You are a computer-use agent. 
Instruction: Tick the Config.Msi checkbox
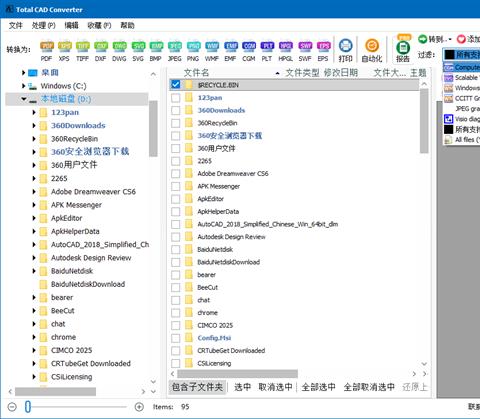click(176, 338)
